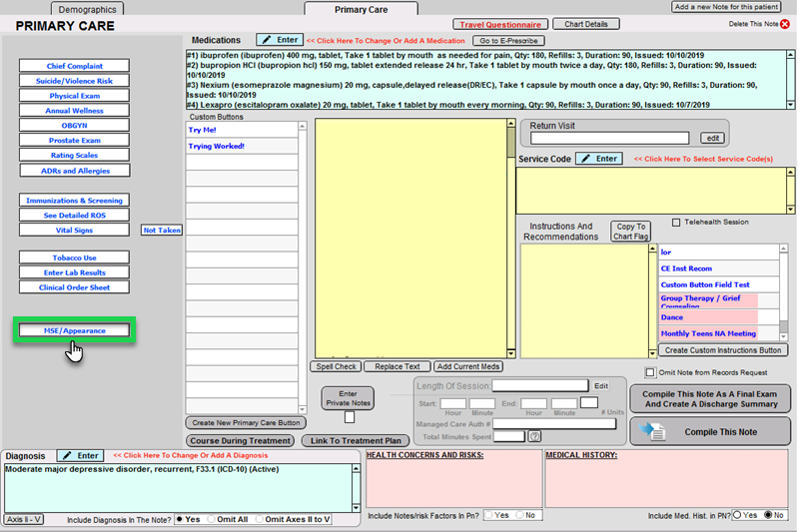Select Yes for Include Med. Hist. in PN

point(737,515)
